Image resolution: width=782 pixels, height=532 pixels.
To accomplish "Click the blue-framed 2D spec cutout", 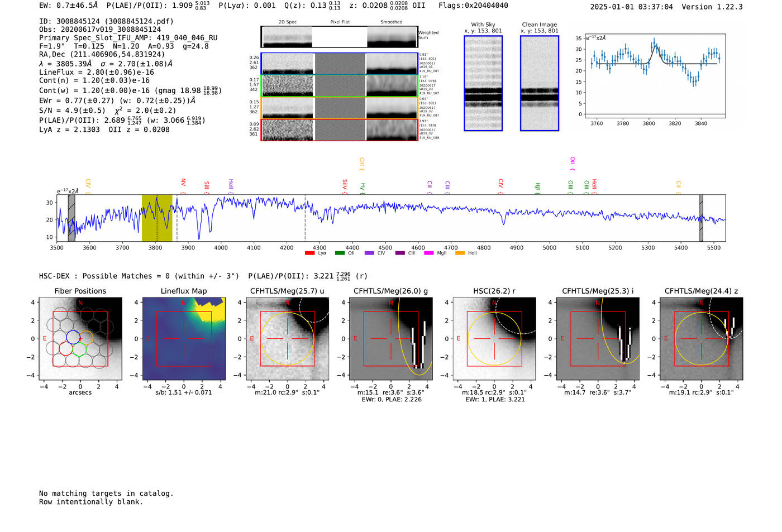I will pos(288,64).
